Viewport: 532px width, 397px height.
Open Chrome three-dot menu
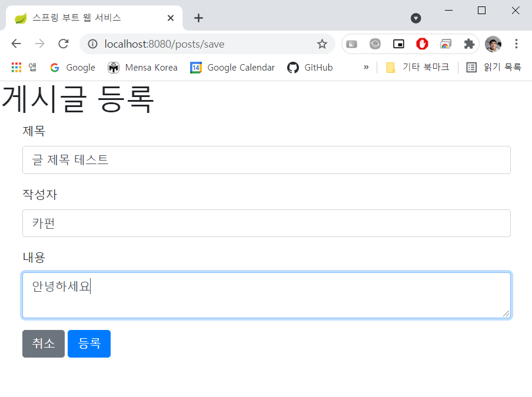tap(516, 44)
